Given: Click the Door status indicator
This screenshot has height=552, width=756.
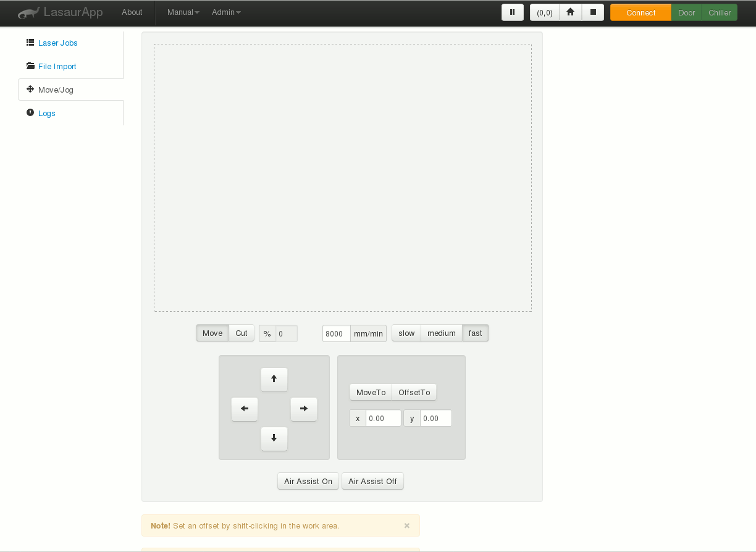Looking at the screenshot, I should pyautogui.click(x=687, y=12).
